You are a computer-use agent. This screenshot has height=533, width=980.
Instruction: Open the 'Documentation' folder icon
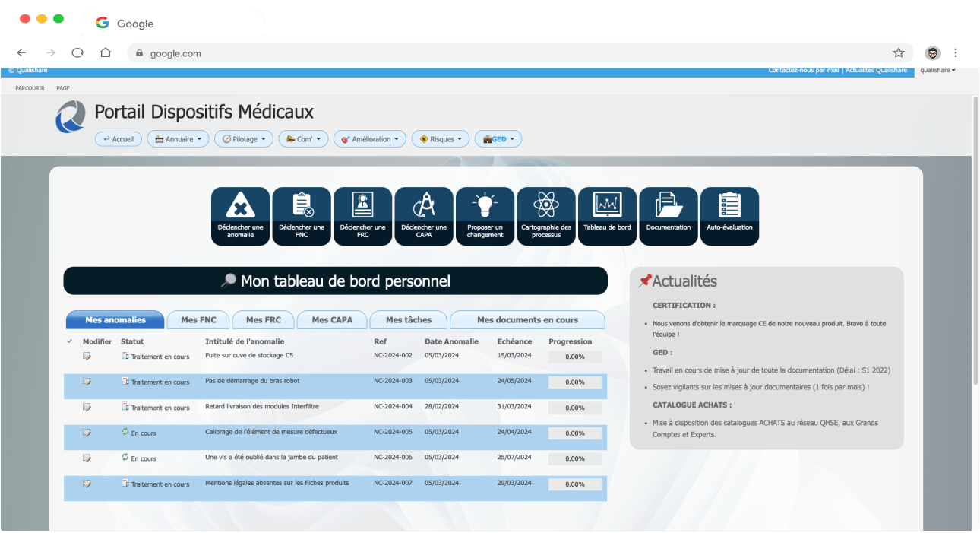[x=668, y=216]
